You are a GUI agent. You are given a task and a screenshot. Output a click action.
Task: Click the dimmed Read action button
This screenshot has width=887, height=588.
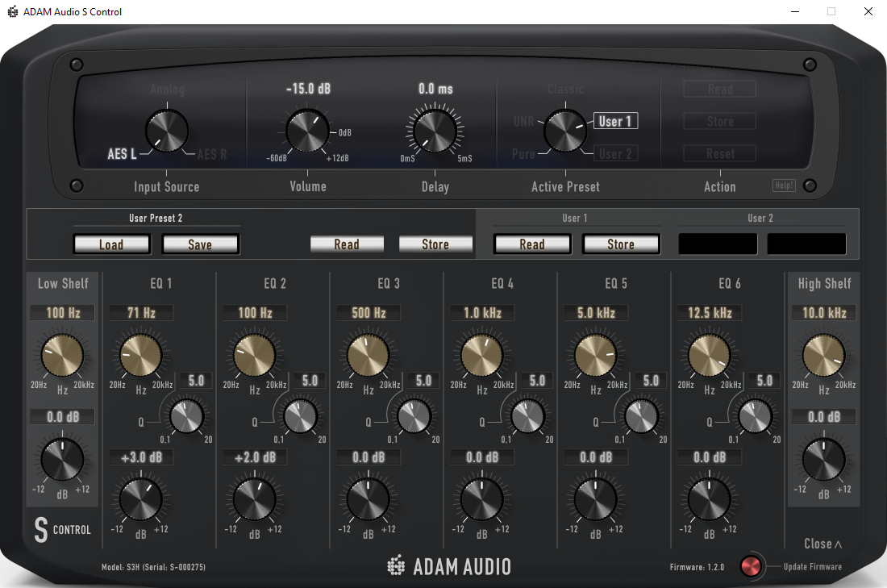click(x=719, y=89)
